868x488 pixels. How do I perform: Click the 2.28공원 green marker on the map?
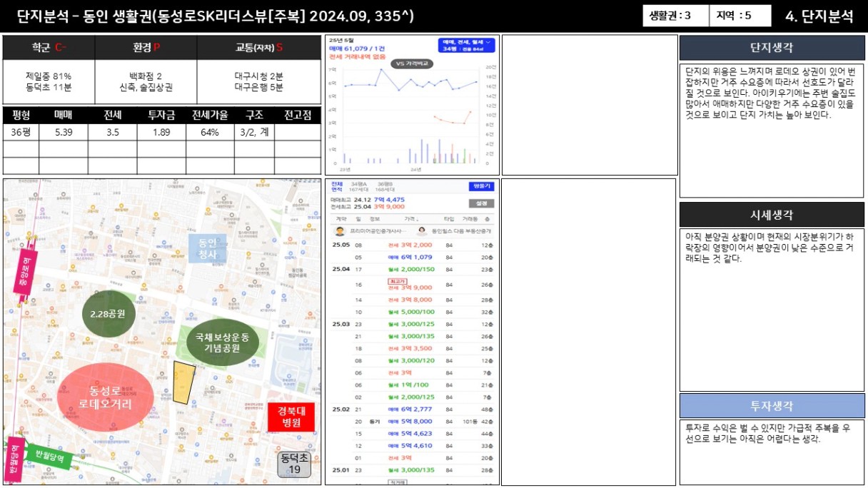click(108, 313)
